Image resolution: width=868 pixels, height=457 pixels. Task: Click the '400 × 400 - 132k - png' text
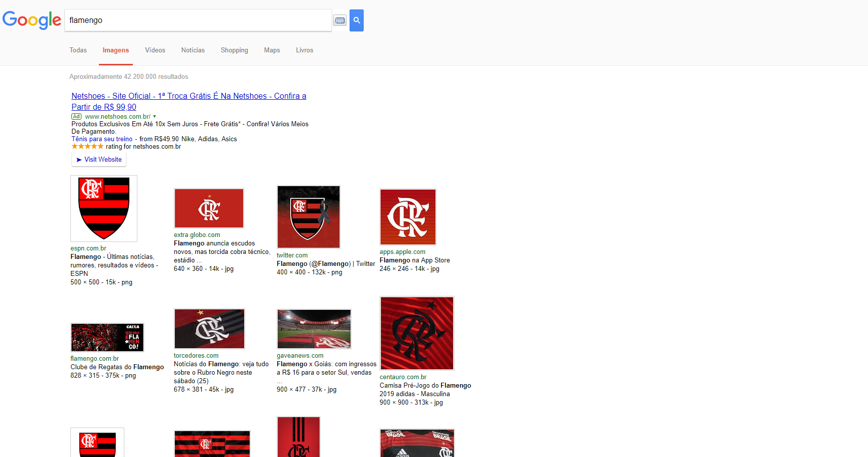[310, 272]
